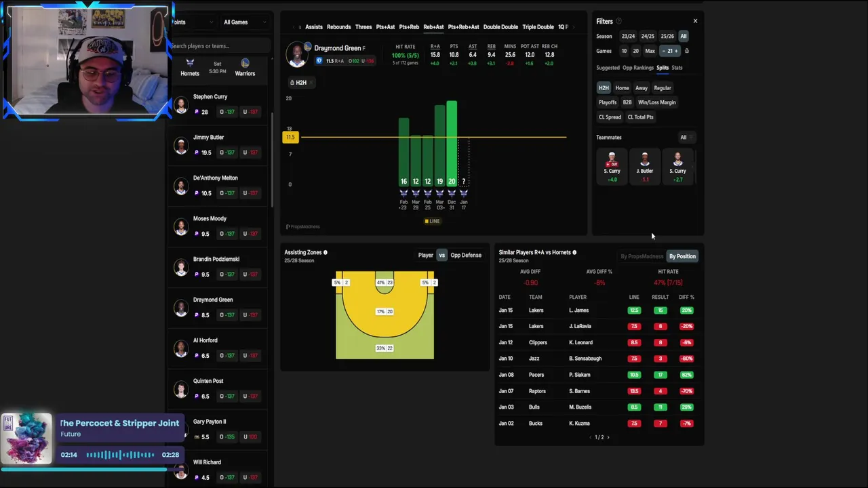This screenshot has width=868, height=488.
Task: Select the J. Butler teammate card
Action: (645, 167)
